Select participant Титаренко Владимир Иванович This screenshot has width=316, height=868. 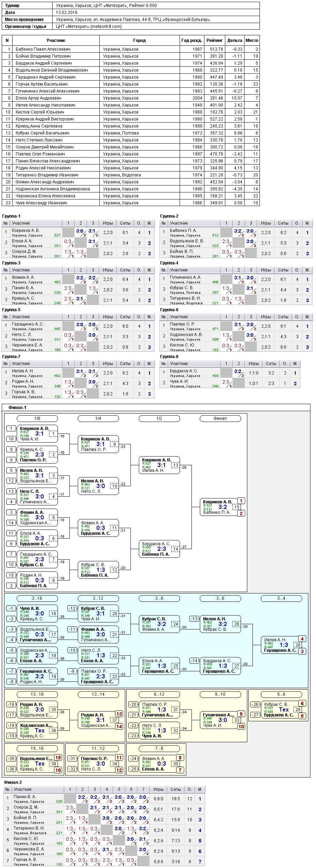pos(47,175)
